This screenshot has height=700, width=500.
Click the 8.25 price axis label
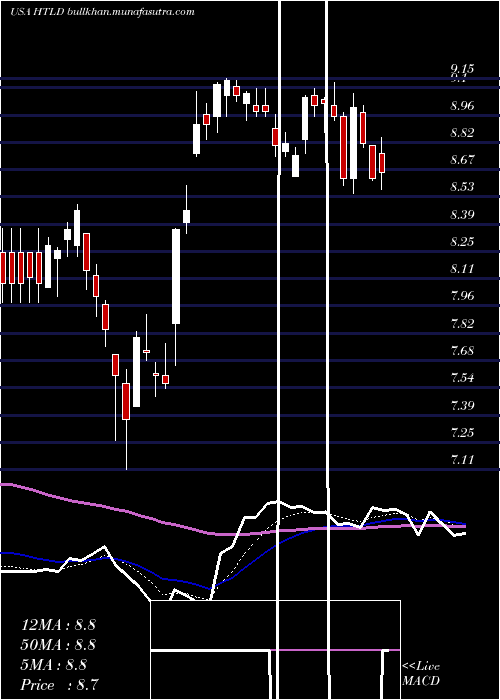tap(462, 242)
